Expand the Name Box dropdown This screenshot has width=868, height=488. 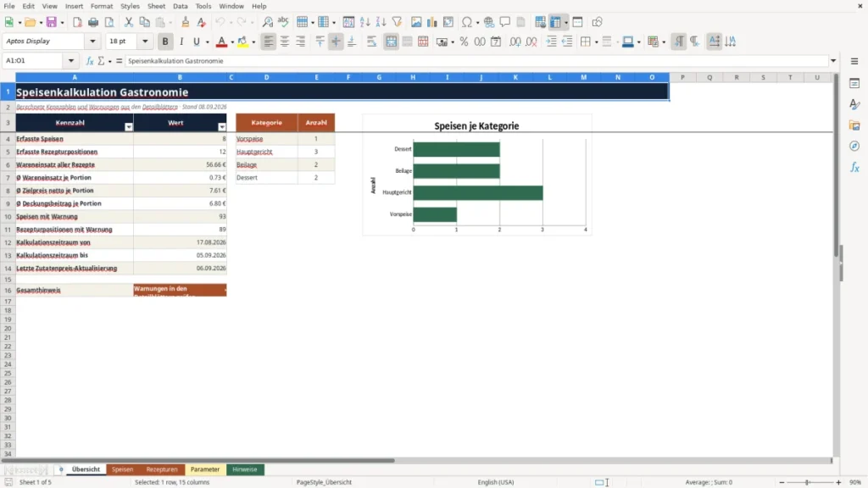point(71,61)
